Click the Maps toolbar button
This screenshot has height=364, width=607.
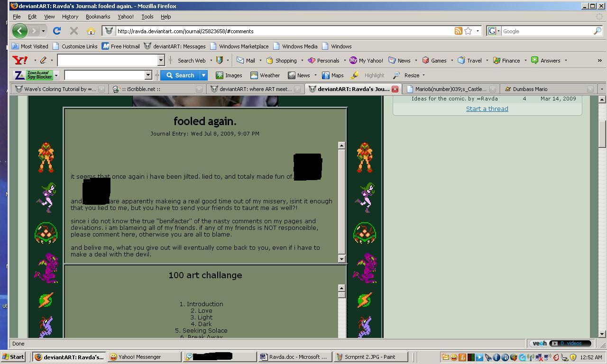click(x=332, y=75)
